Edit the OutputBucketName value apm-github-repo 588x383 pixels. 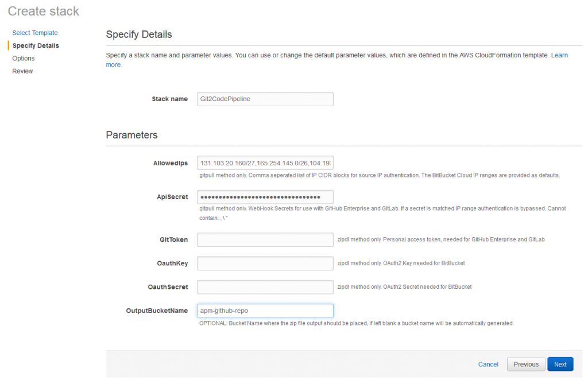tap(265, 310)
